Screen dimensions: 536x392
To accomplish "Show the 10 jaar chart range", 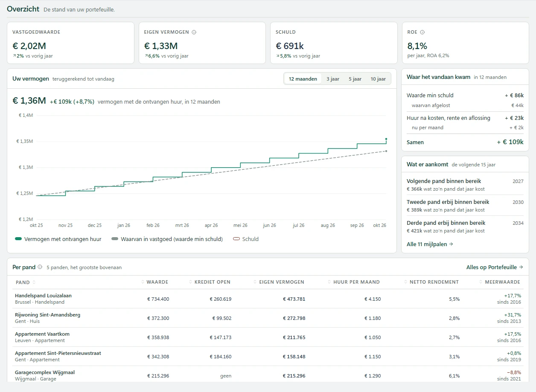I will [x=378, y=79].
